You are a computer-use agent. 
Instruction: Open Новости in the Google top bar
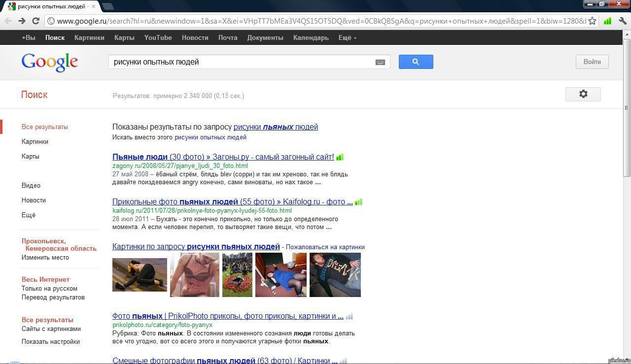point(195,37)
